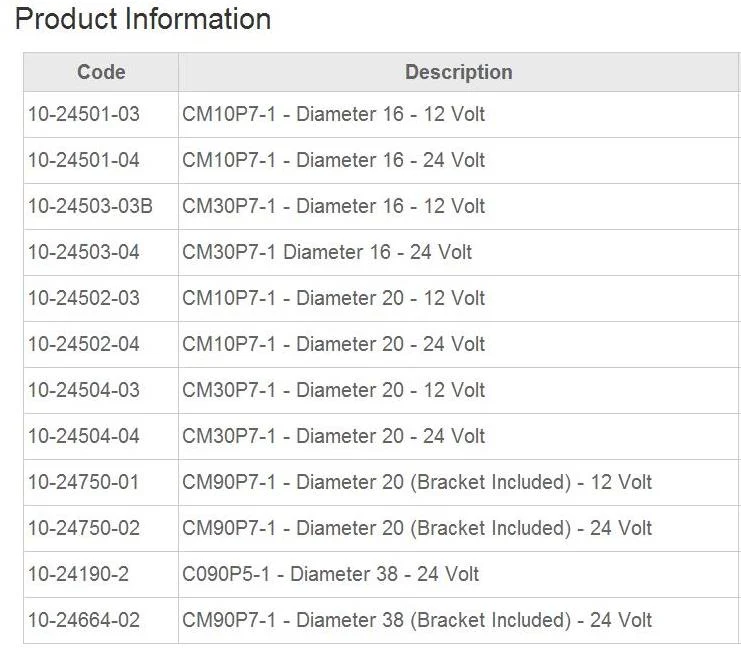Click the Code column header

[x=101, y=72]
